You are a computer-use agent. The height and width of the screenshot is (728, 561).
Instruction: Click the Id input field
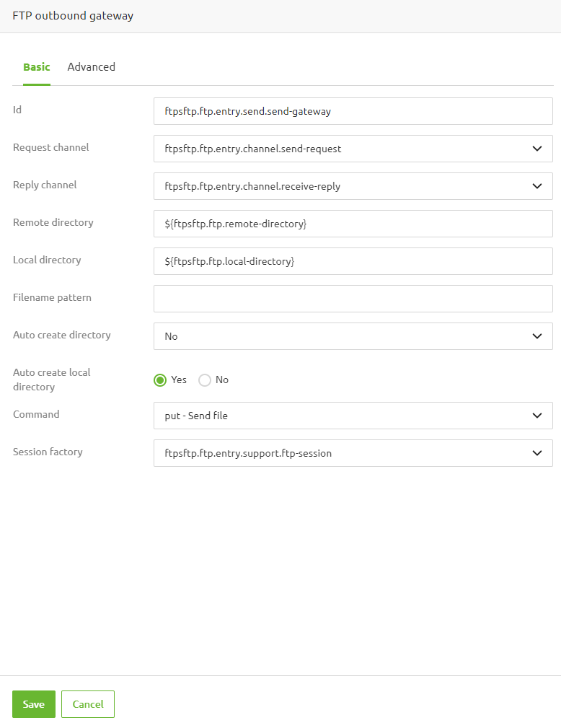click(x=353, y=111)
